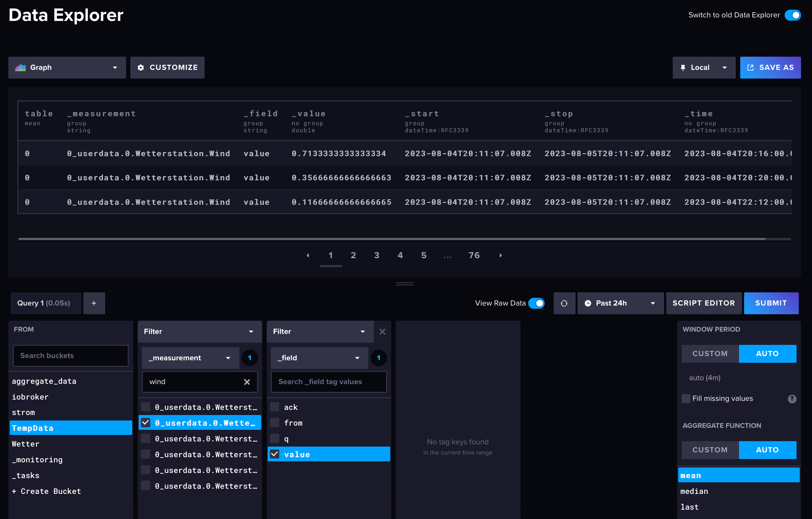Check the from field value
The image size is (812, 519).
point(274,422)
